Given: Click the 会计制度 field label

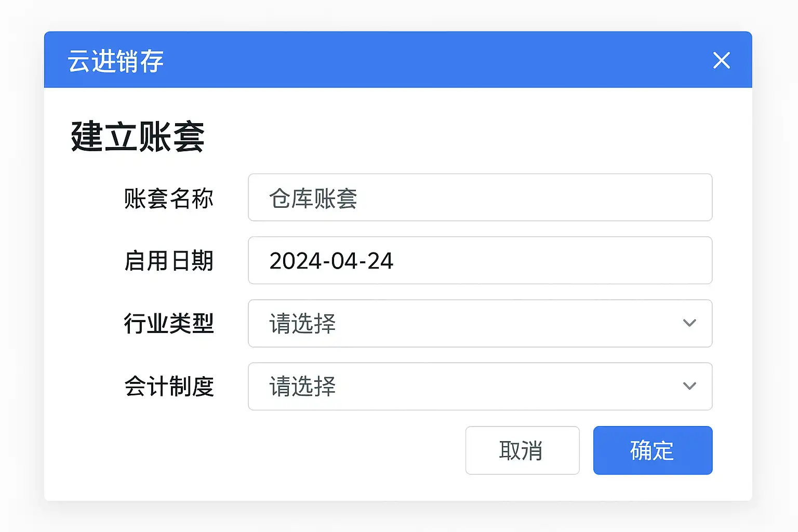Looking at the screenshot, I should point(169,387).
